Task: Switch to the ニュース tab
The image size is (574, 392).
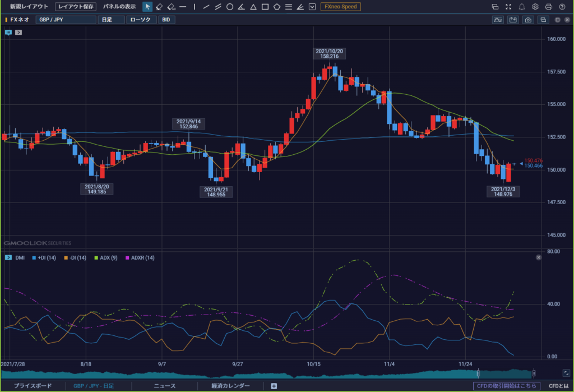Action: (165, 386)
